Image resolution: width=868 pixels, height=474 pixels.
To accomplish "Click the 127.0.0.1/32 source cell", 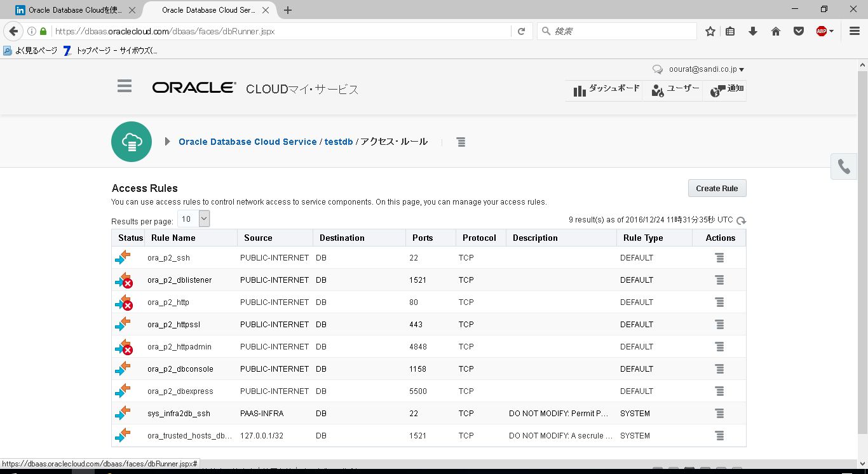I will tap(262, 436).
